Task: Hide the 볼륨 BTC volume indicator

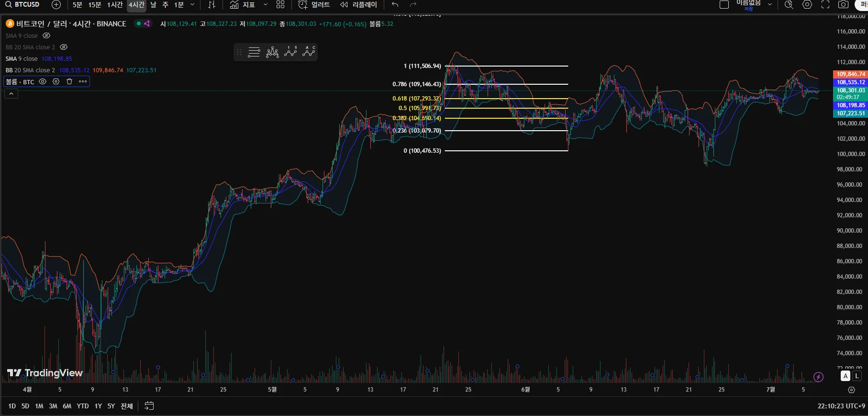Action: pos(43,81)
